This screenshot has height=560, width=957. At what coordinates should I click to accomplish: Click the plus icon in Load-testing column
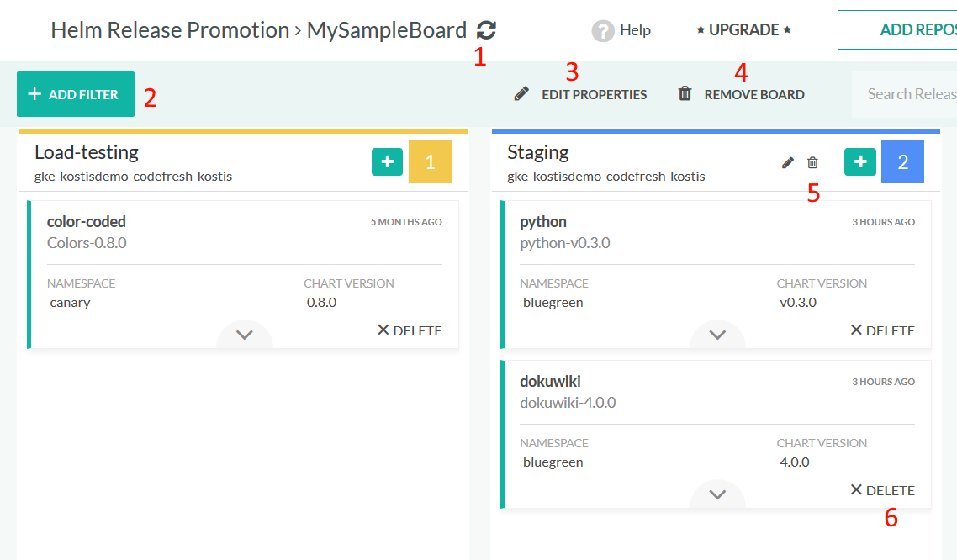point(388,162)
